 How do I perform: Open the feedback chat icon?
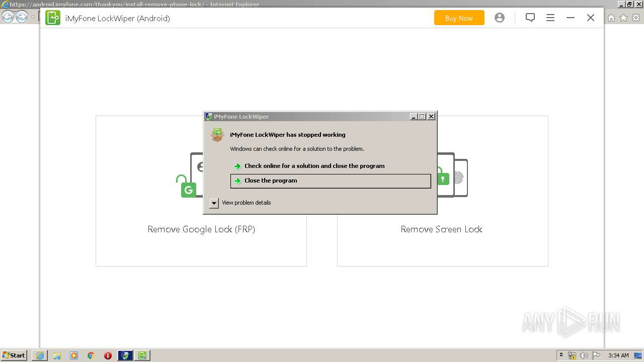coord(530,18)
